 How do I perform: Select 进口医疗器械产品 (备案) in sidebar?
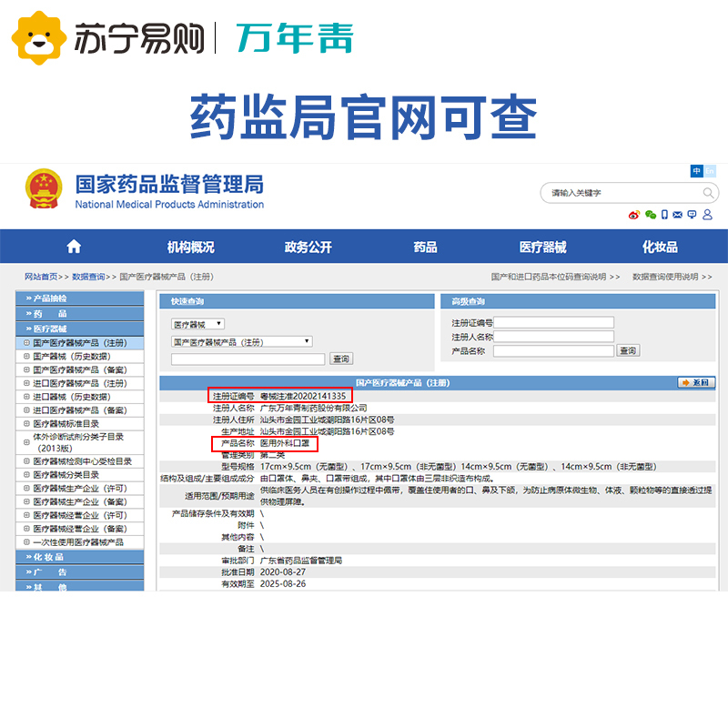80,410
